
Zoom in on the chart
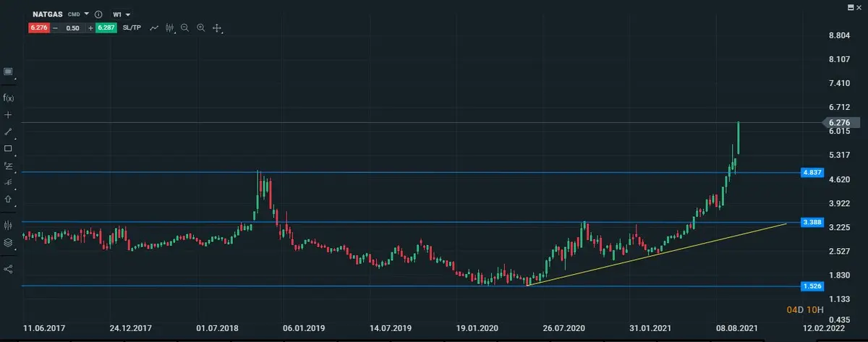(x=201, y=27)
